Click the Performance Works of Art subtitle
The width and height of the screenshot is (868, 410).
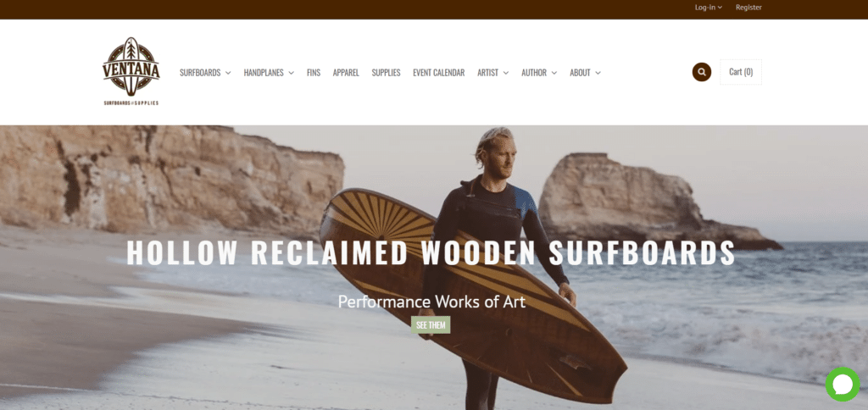431,302
